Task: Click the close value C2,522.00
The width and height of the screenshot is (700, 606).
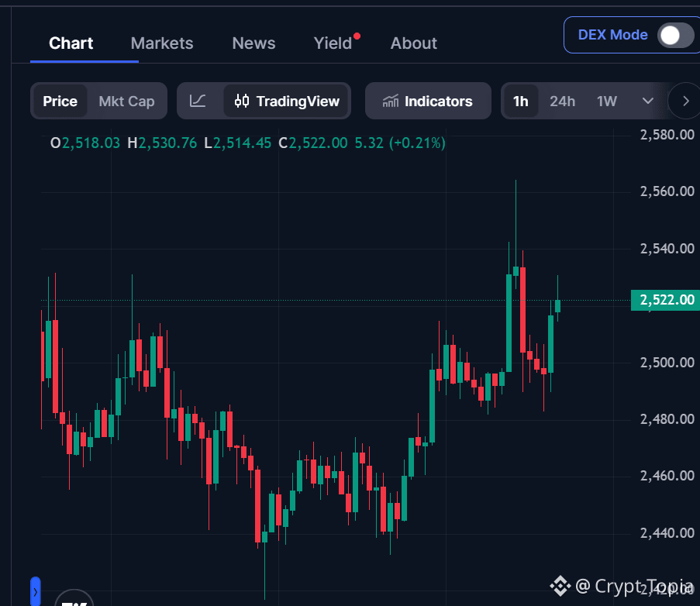Action: point(313,143)
